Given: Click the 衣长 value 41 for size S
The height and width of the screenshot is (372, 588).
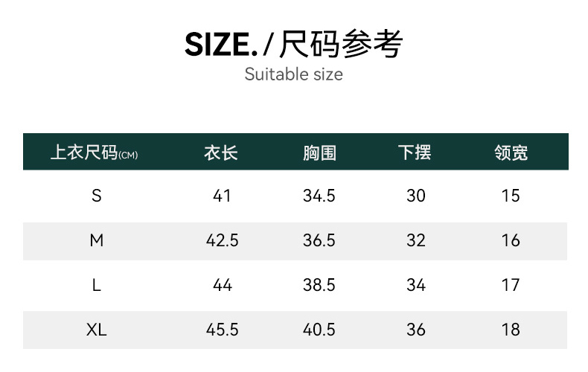Looking at the screenshot, I should click(222, 196).
